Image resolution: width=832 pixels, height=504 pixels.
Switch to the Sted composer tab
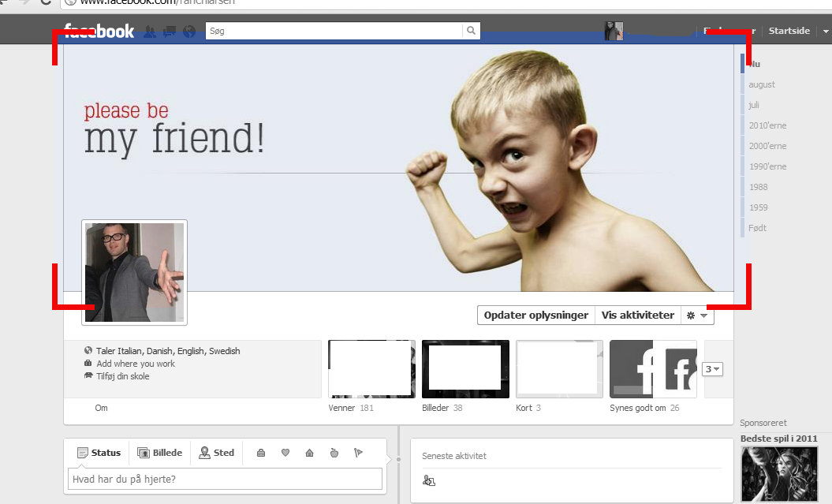click(217, 453)
